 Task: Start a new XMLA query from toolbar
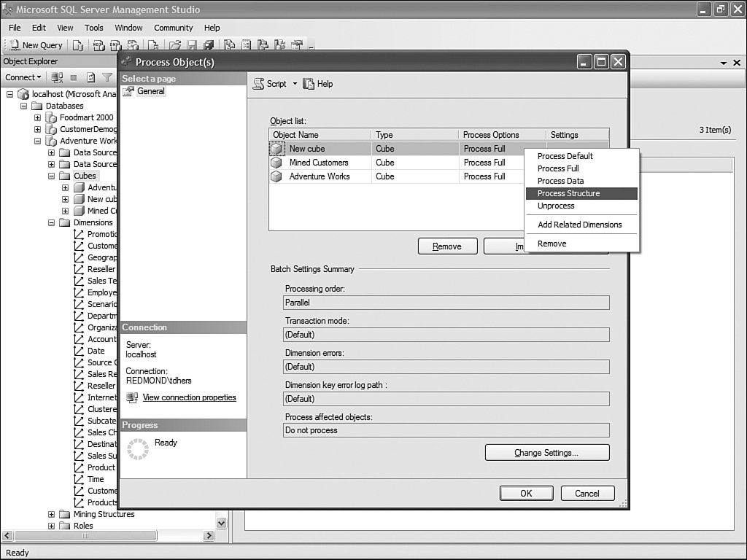[x=133, y=45]
